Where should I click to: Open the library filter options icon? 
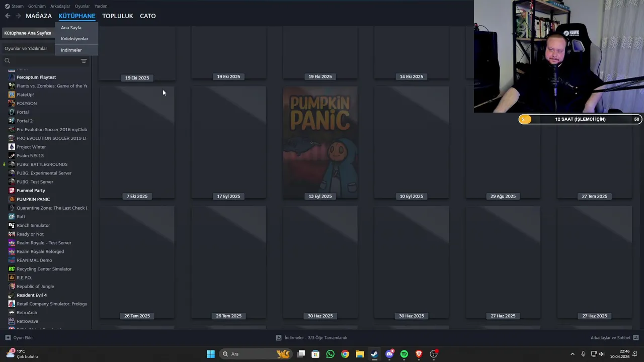tap(84, 61)
